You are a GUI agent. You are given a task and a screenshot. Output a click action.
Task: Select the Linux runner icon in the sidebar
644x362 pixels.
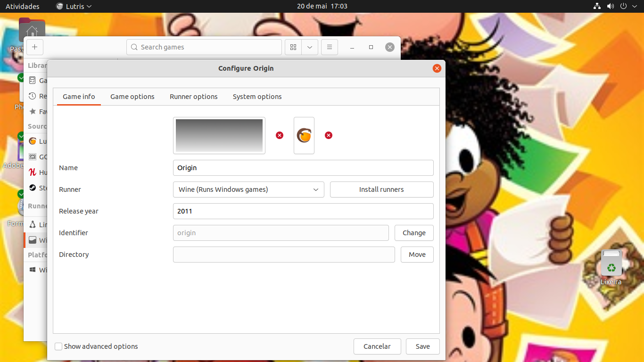click(33, 225)
